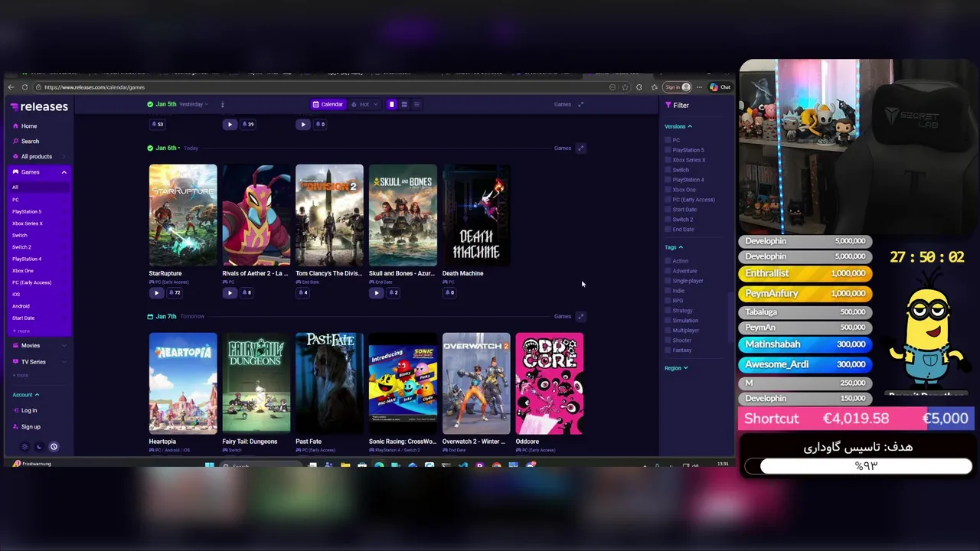Switch to dark theme moon icon
980x551 pixels.
point(39,447)
